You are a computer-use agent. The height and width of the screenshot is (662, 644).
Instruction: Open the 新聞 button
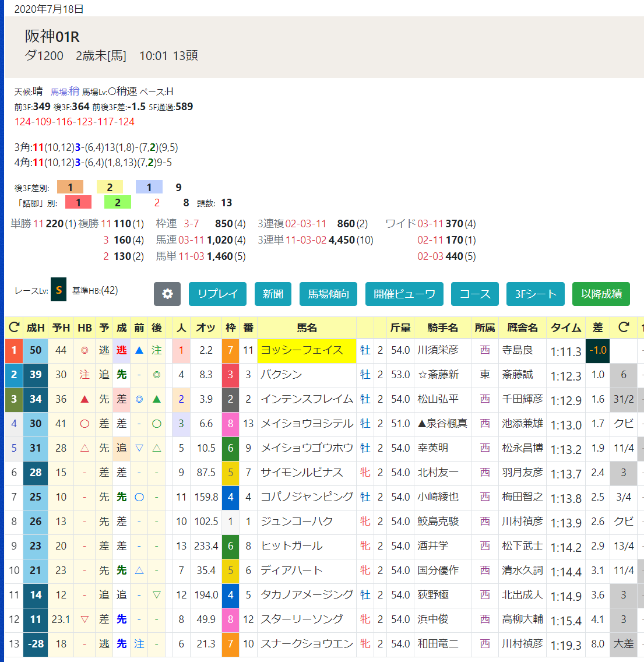tap(273, 294)
